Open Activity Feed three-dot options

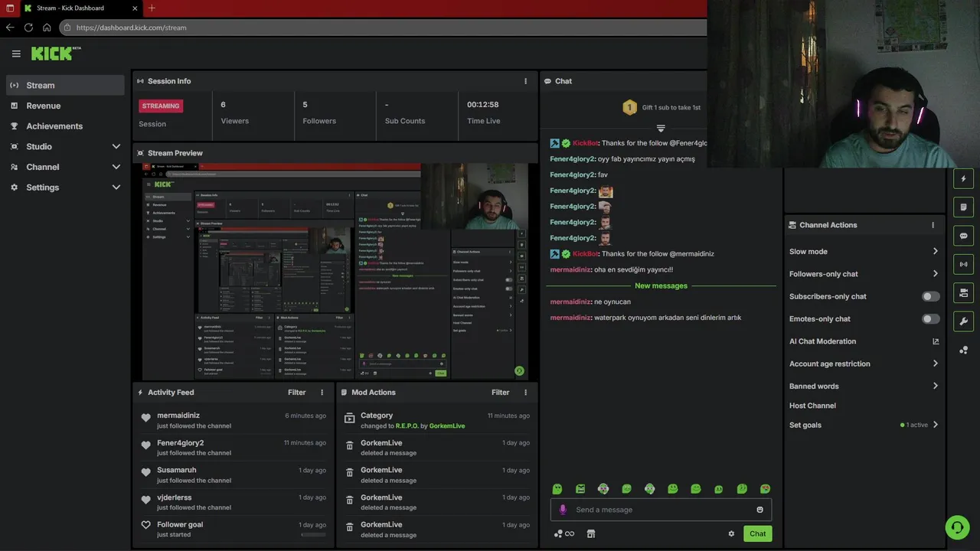[322, 393]
